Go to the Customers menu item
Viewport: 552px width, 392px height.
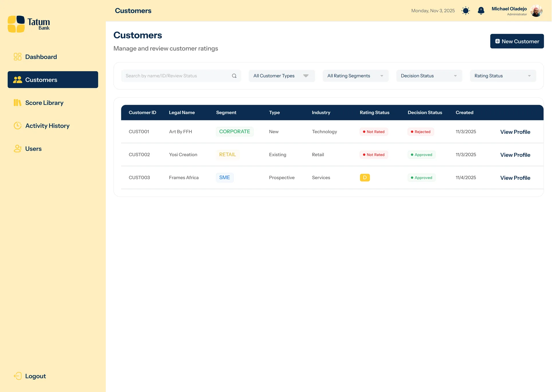[53, 80]
